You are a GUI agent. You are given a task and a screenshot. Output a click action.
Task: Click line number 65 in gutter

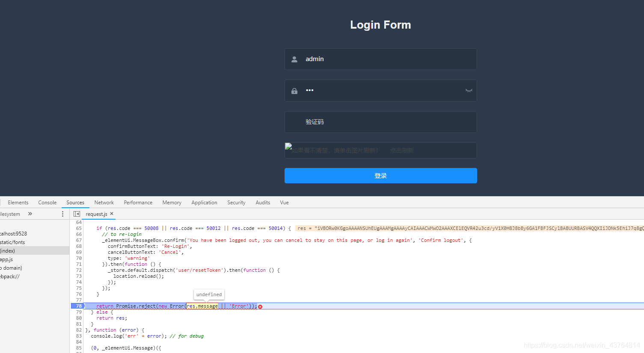[x=79, y=228]
